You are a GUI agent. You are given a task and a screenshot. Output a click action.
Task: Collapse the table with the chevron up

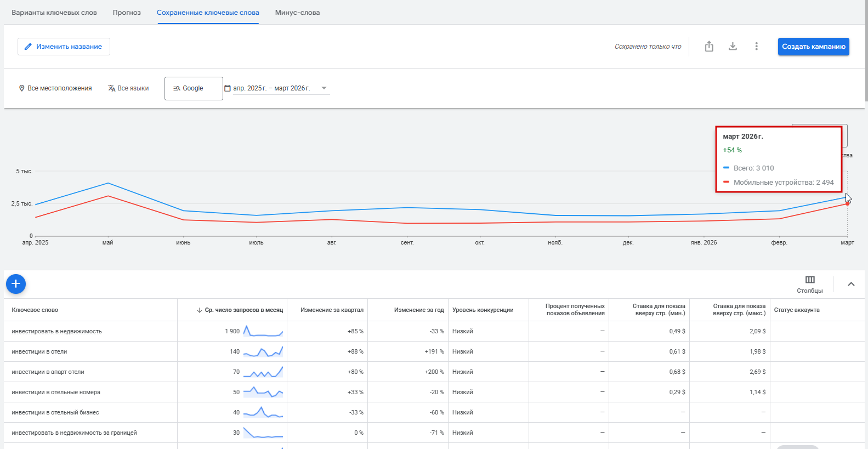(851, 284)
